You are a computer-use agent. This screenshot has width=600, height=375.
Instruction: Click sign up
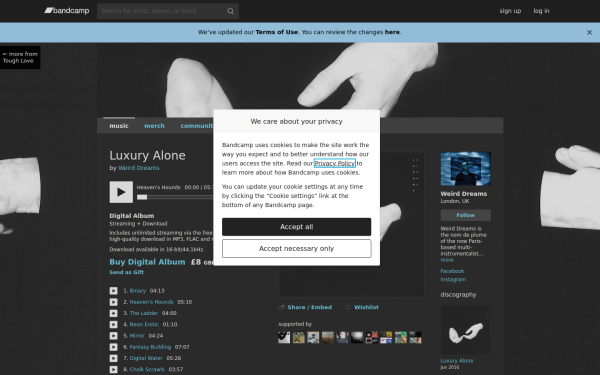[x=510, y=11]
